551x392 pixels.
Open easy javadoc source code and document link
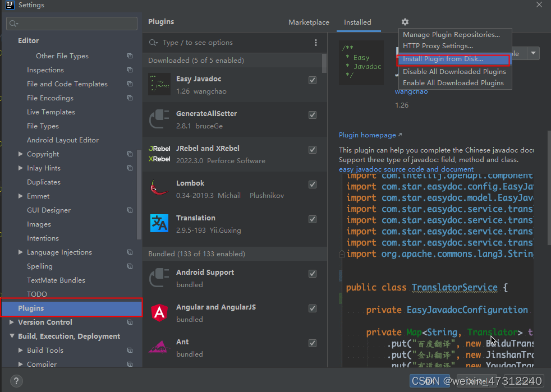[406, 169]
